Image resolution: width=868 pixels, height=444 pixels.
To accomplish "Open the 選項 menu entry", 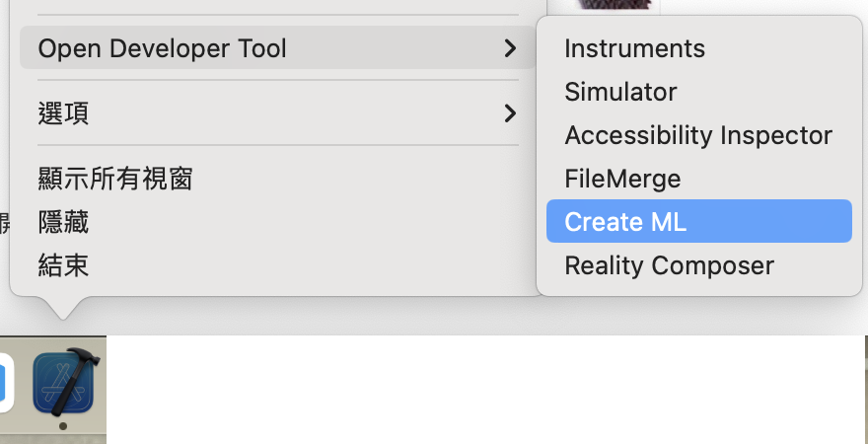I will click(x=64, y=113).
